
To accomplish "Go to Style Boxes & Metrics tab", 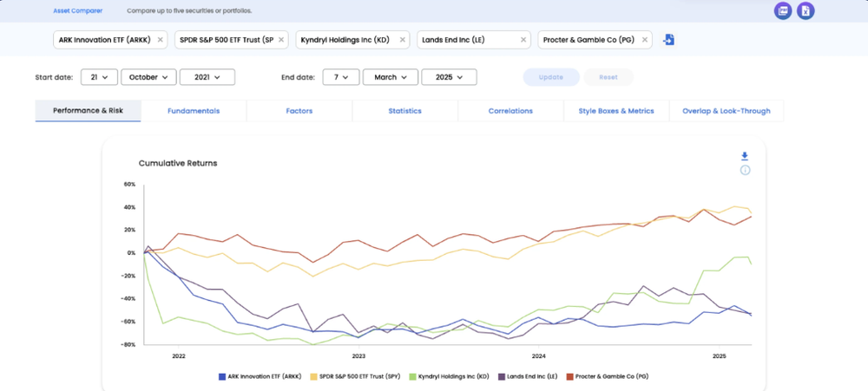I will 616,111.
